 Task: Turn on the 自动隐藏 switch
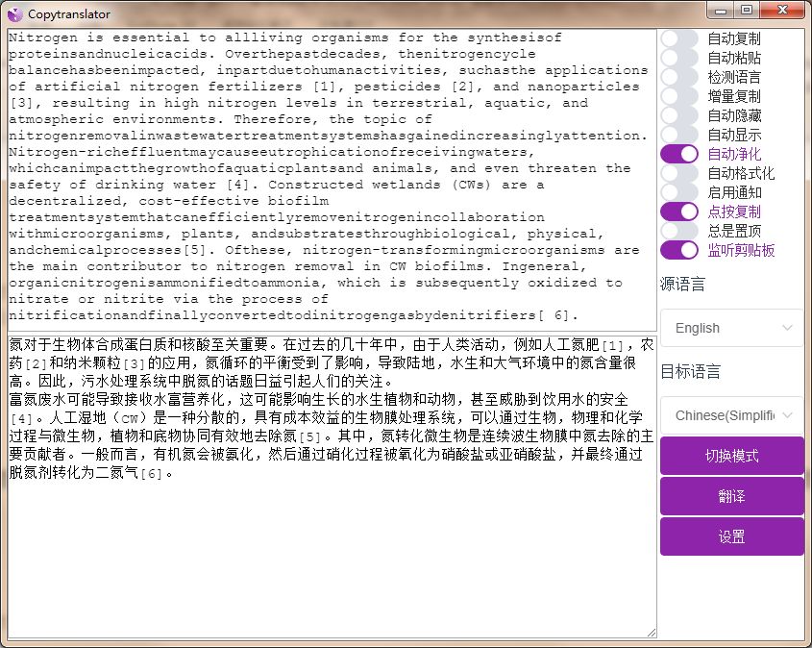point(678,115)
